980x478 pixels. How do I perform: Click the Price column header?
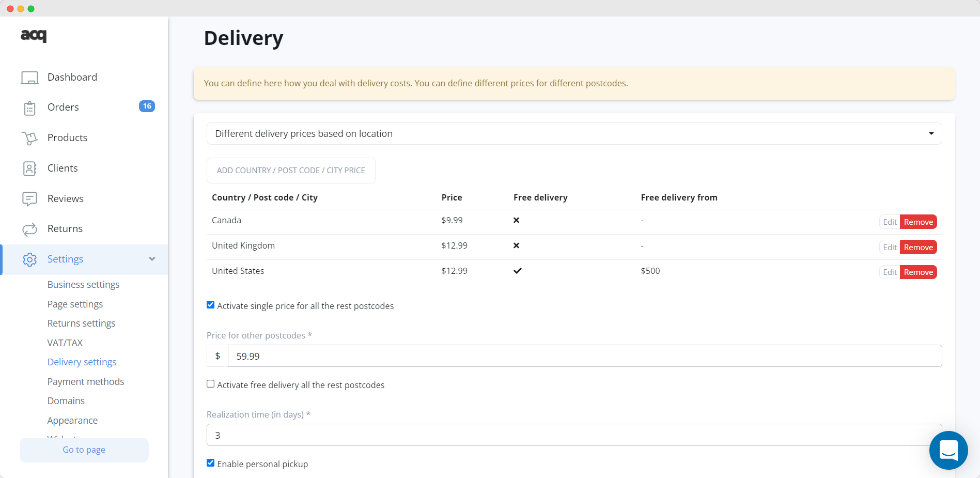pyautogui.click(x=452, y=197)
